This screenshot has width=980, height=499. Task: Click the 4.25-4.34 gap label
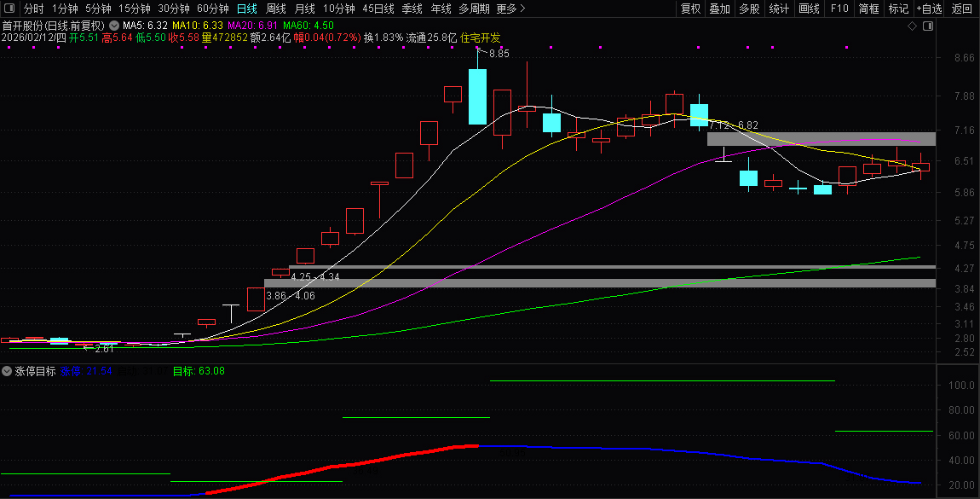pos(315,277)
